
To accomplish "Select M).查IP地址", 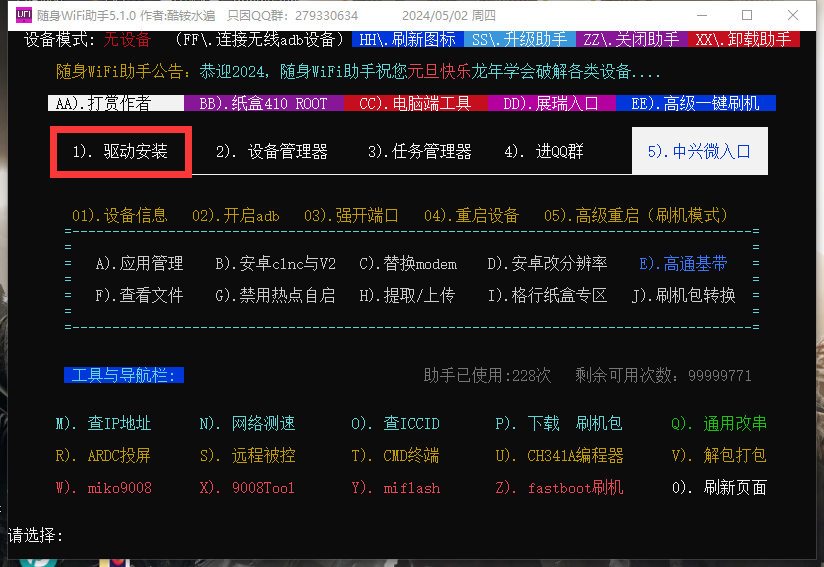I will (104, 424).
